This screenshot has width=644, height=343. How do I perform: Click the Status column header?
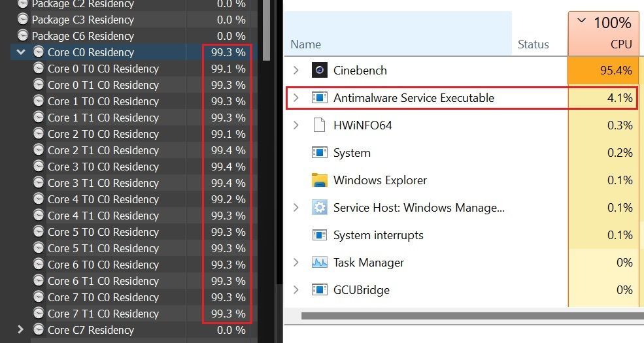[x=533, y=44]
